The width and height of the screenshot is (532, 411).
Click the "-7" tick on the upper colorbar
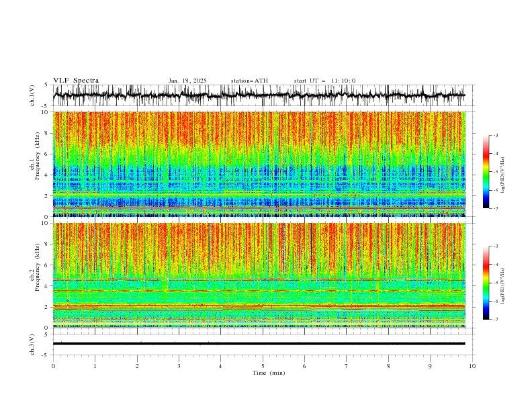496,208
